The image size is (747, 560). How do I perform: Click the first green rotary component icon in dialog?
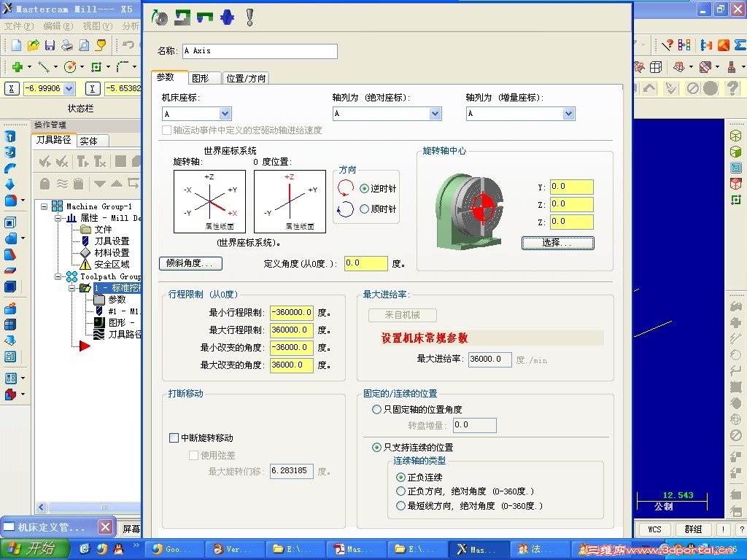[x=160, y=17]
